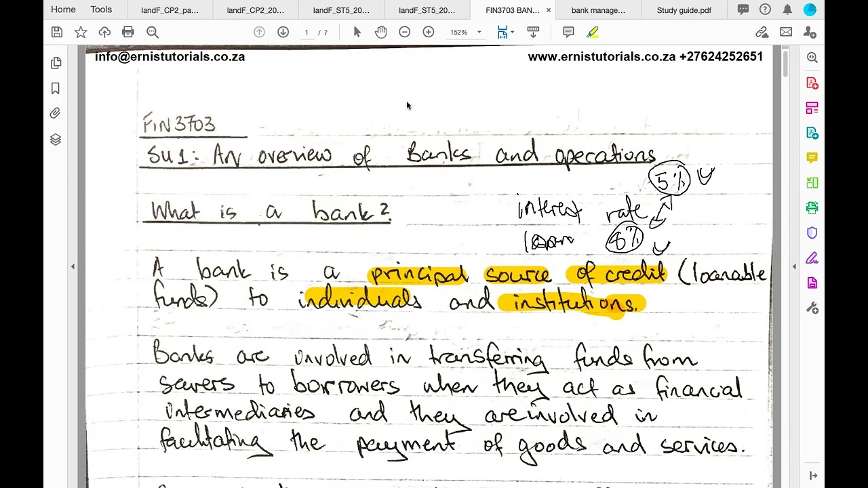
Task: Open the layers panel
Action: pyautogui.click(x=56, y=140)
